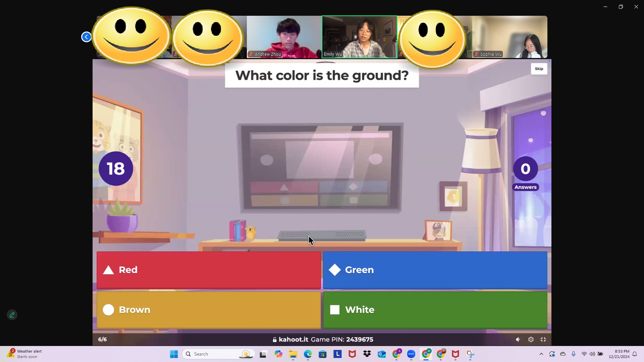Choose the White answer
Viewport: 644px width, 362px height.
[435, 310]
